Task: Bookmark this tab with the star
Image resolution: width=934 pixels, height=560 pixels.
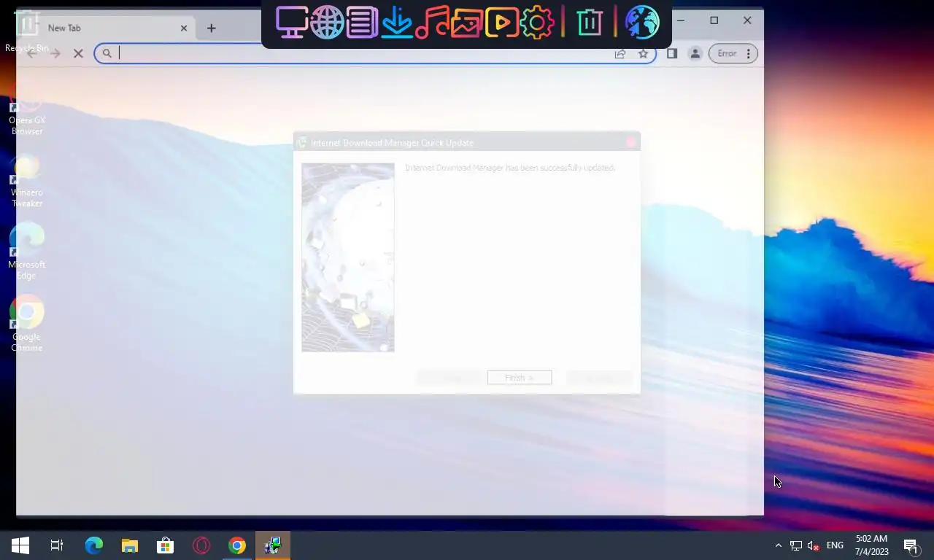Action: (x=643, y=53)
